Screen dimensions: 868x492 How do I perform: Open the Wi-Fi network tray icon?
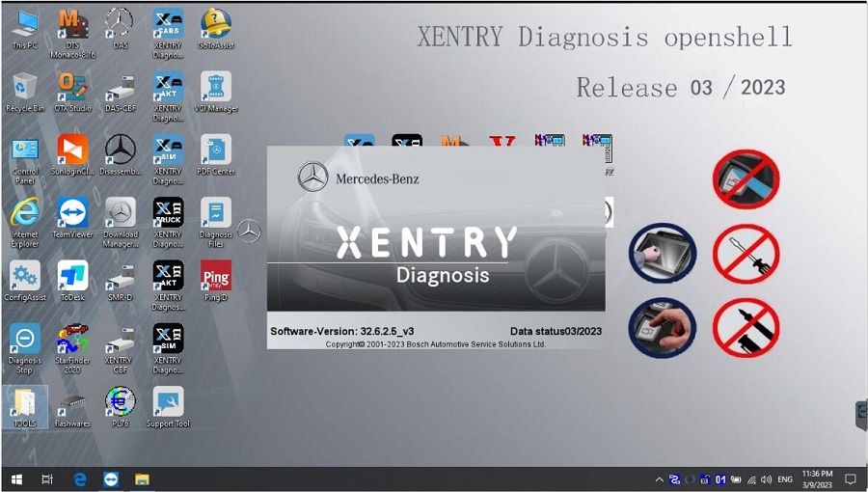(751, 479)
